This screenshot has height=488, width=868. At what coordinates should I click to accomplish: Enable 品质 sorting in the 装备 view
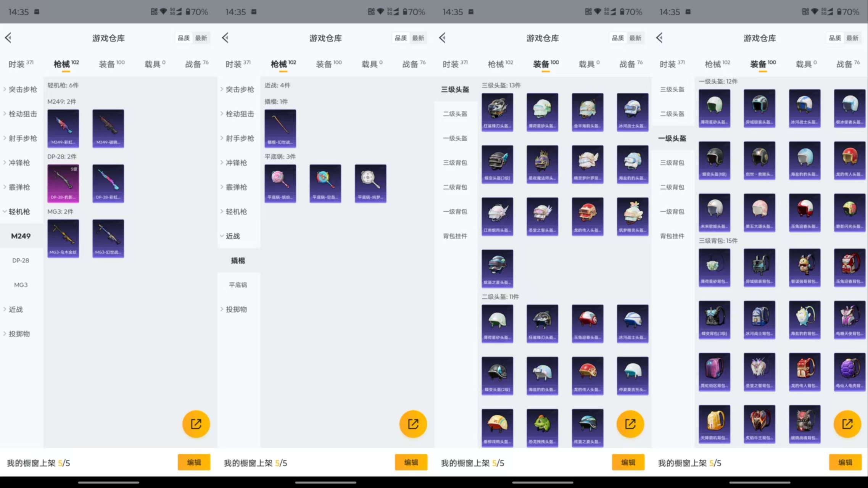coord(617,38)
